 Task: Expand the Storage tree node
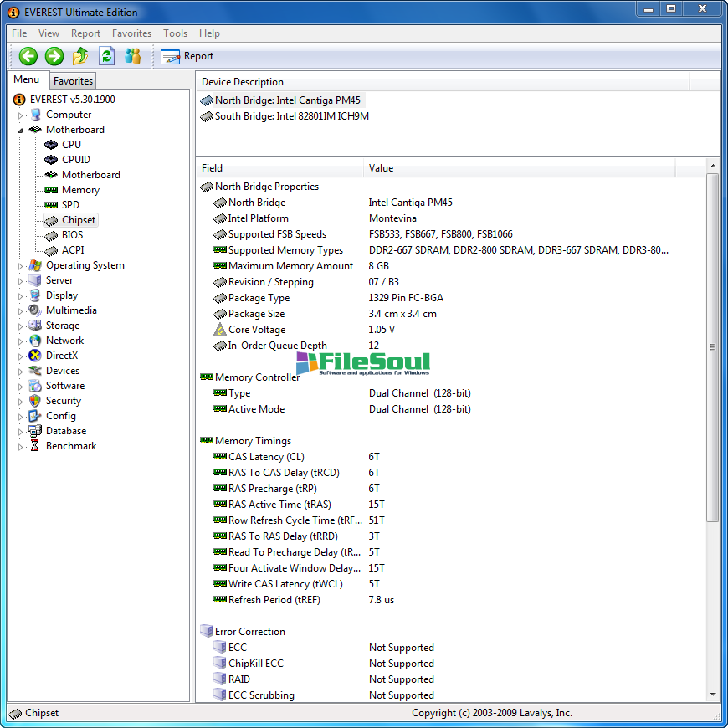(21, 326)
